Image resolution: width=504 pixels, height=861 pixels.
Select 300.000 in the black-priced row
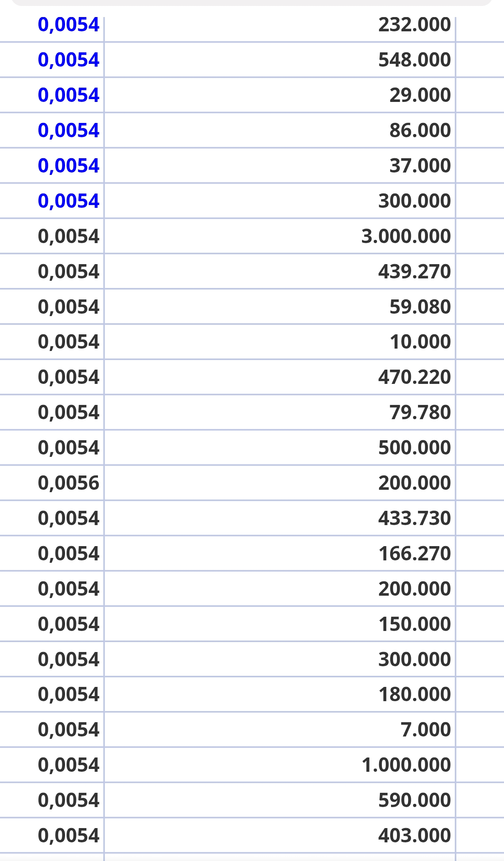click(x=414, y=660)
